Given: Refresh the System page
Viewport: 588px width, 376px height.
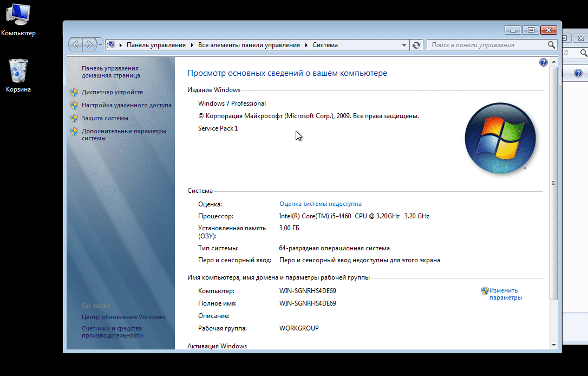Looking at the screenshot, I should (416, 45).
